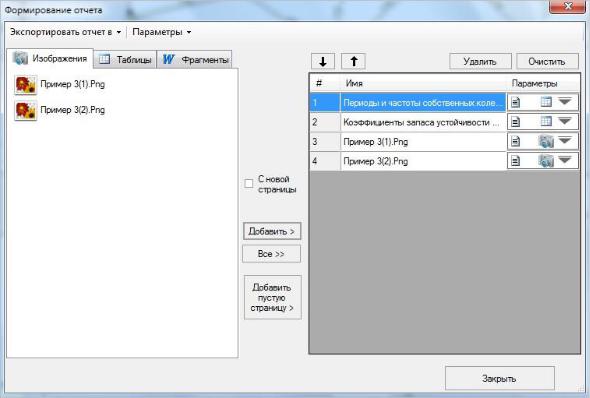The image size is (590, 398).
Task: Click the Удалить button
Action: coord(480,61)
